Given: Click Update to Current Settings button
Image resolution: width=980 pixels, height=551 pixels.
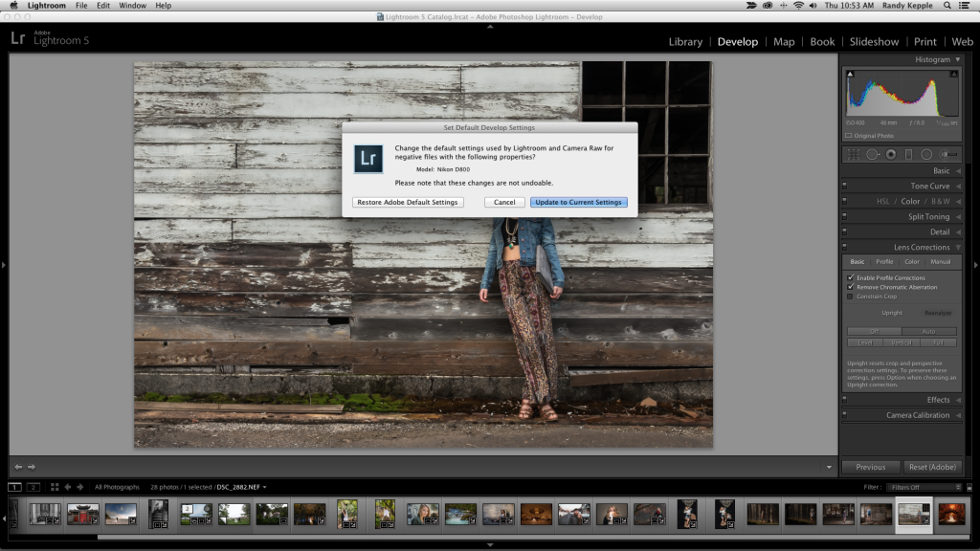Looking at the screenshot, I should pyautogui.click(x=578, y=202).
